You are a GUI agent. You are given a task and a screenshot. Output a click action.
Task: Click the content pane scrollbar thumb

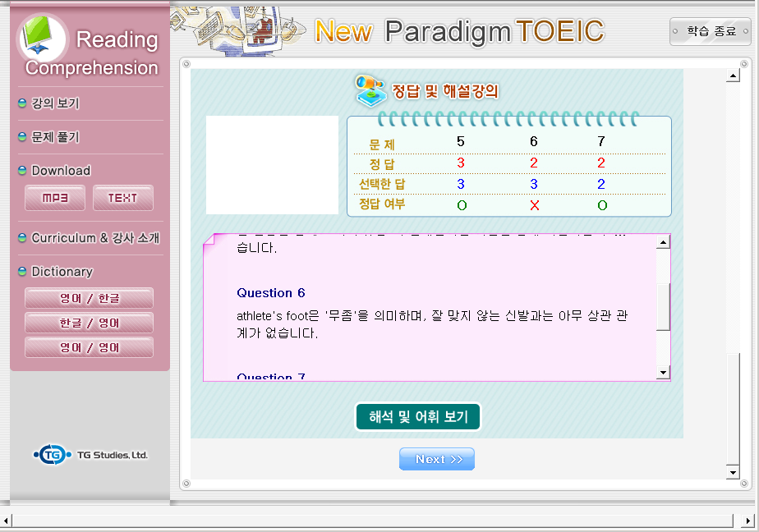pos(733,409)
